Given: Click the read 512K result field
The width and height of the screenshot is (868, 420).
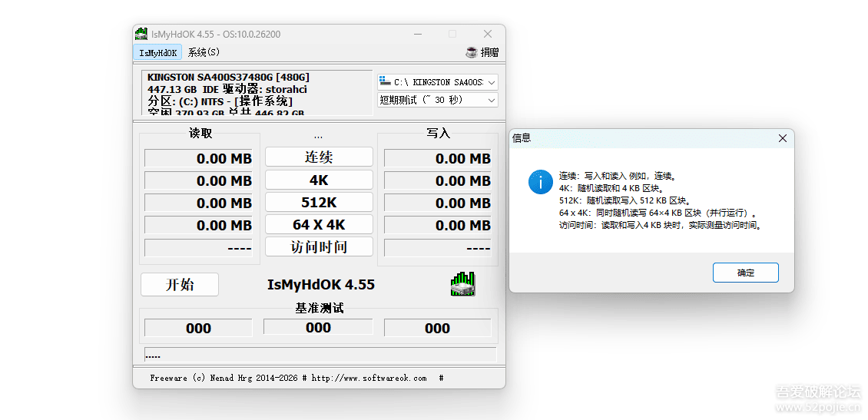Looking at the screenshot, I should 198,203.
